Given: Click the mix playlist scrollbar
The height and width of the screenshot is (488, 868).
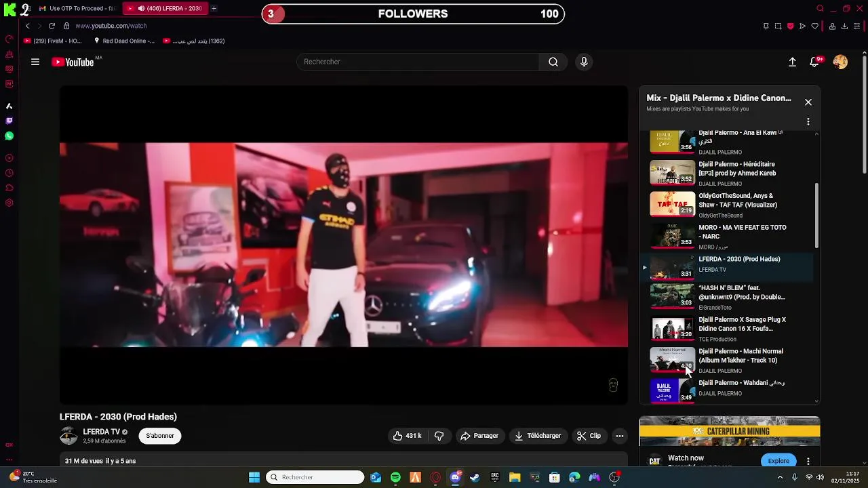Looking at the screenshot, I should coord(816,216).
